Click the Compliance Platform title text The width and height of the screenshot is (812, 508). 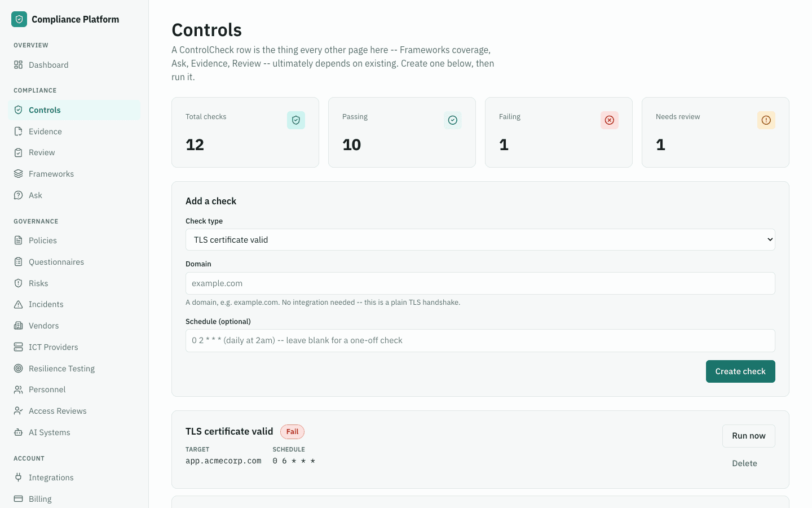(76, 19)
